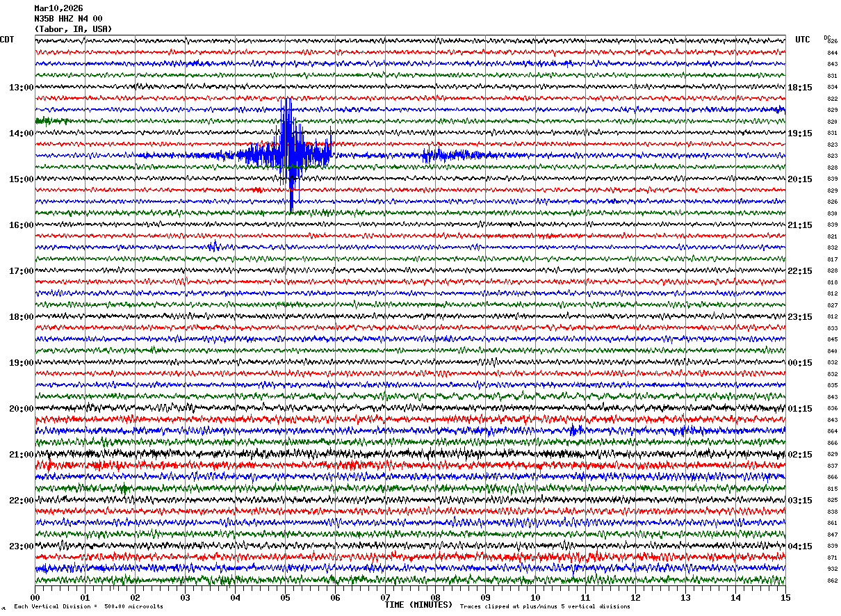
Task: Select the 21:00 CDT time label
Action: pos(21,455)
